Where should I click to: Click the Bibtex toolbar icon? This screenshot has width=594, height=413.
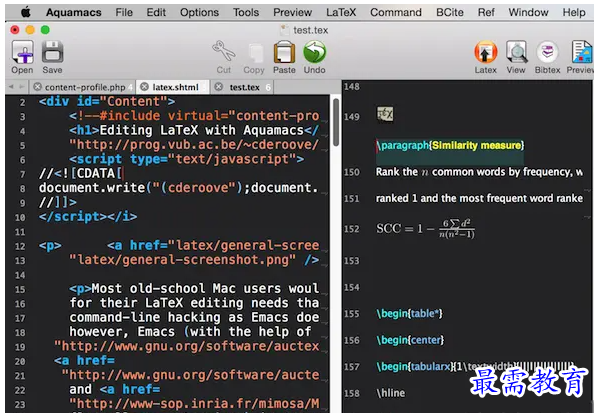click(547, 52)
